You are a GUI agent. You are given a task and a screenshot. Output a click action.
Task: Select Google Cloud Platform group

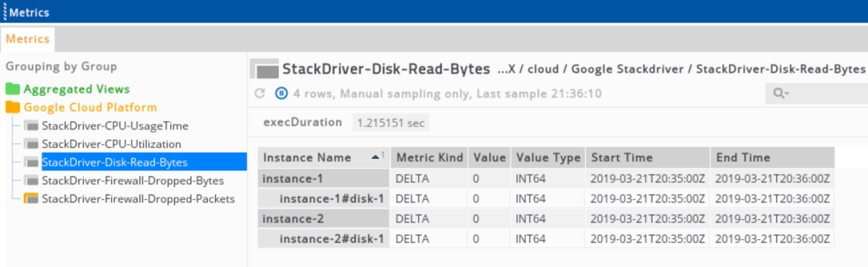[90, 108]
